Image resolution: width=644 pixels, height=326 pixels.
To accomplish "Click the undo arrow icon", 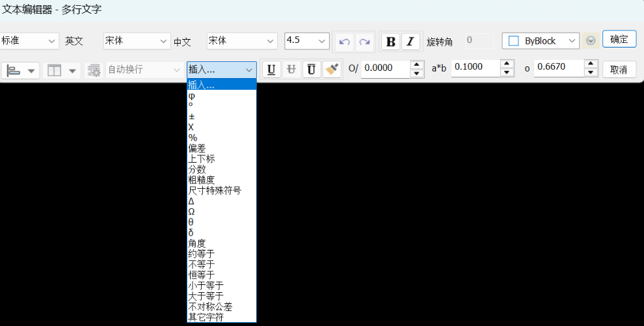I will [345, 42].
